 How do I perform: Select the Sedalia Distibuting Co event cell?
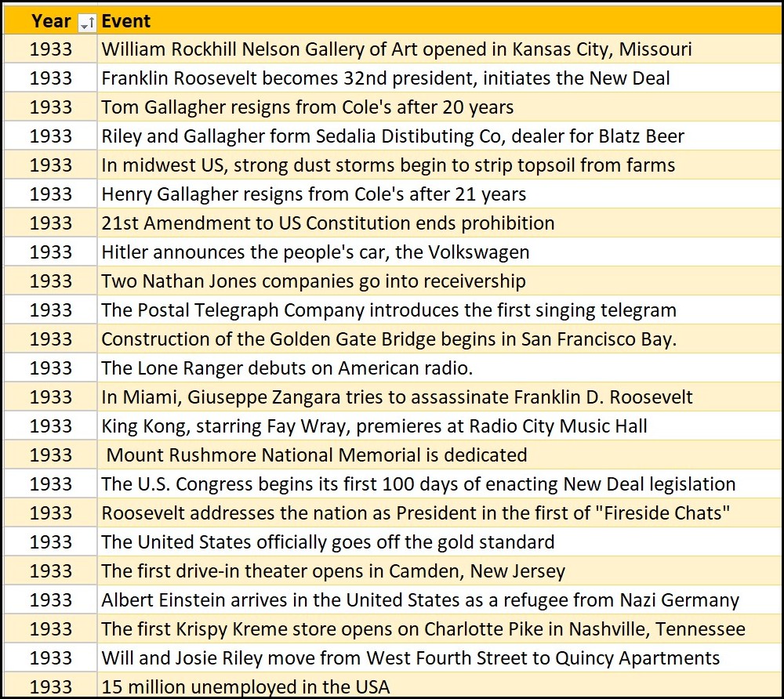pyautogui.click(x=393, y=136)
